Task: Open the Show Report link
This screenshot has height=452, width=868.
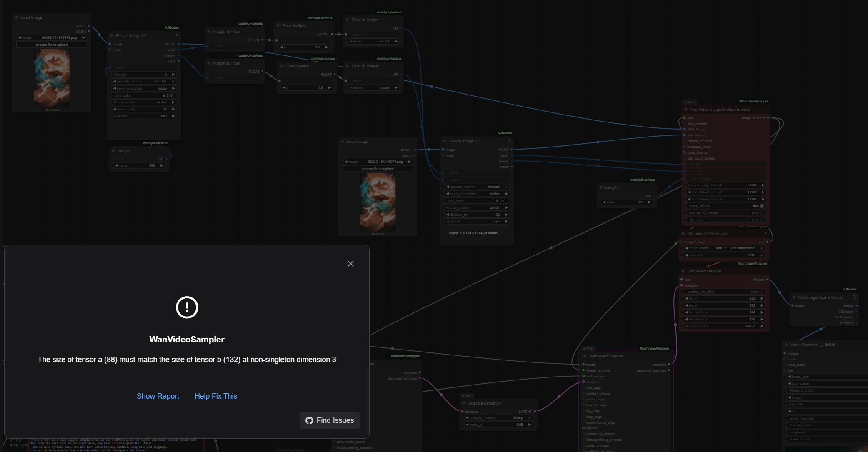Action: tap(158, 396)
